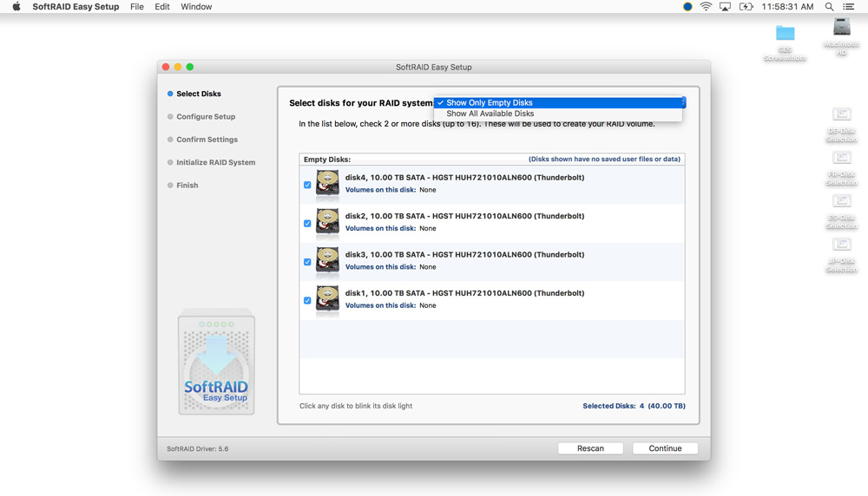Click the blue circle status icon in menu bar

[687, 7]
